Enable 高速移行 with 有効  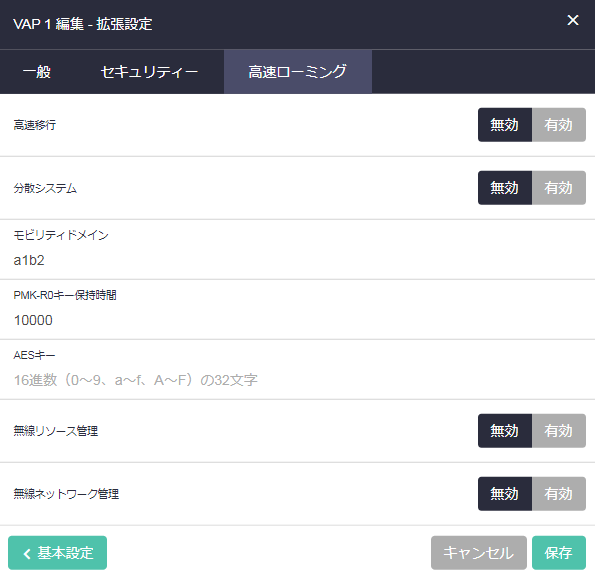coord(559,125)
